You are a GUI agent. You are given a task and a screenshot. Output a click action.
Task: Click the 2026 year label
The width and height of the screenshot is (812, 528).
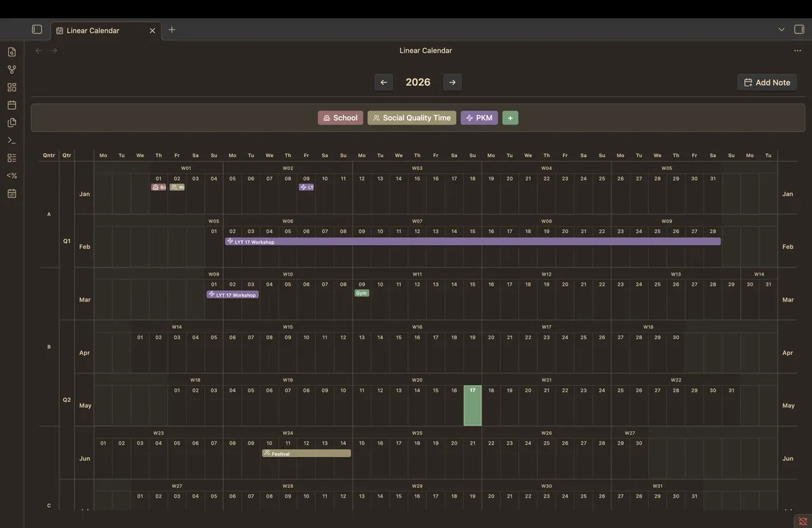[418, 82]
